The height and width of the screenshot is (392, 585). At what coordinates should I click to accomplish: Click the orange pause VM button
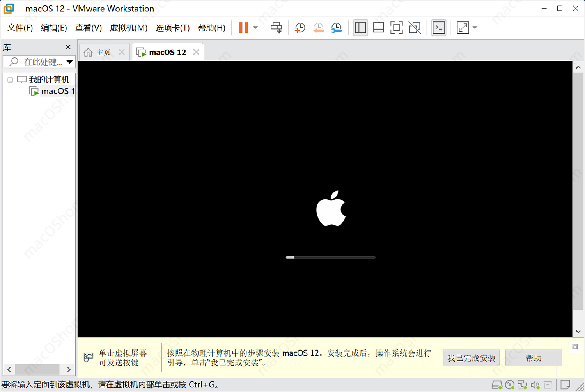tap(243, 28)
